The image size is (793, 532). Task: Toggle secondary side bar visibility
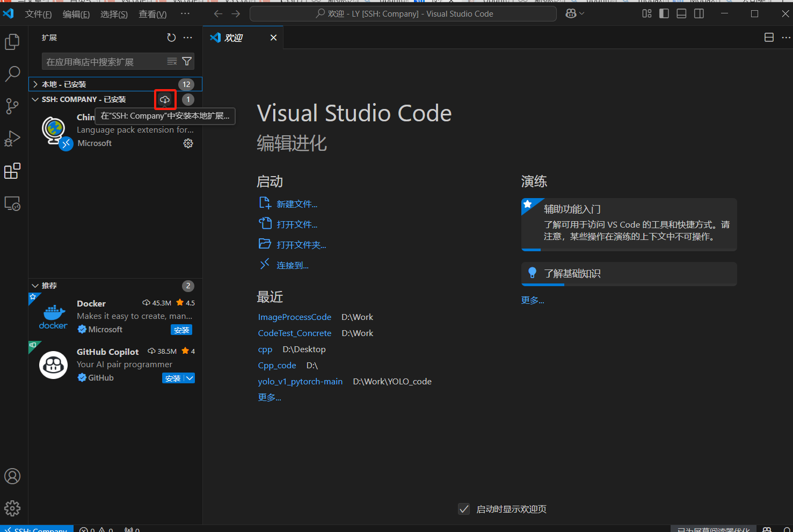pyautogui.click(x=699, y=14)
